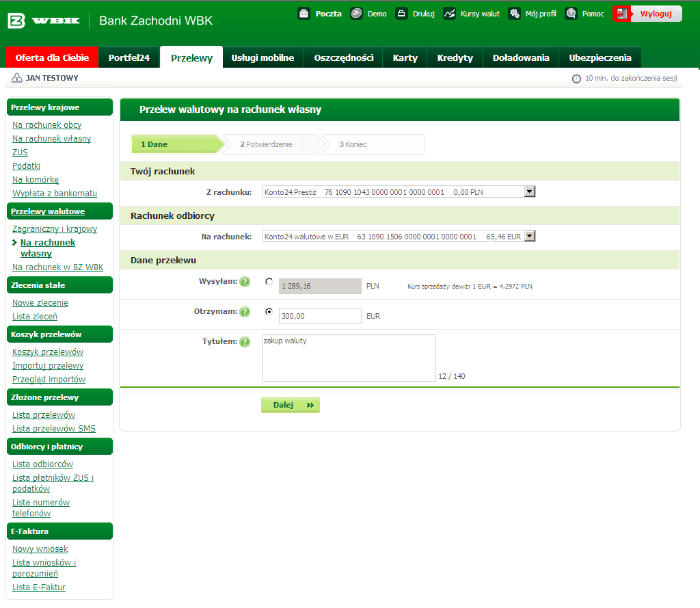The width and height of the screenshot is (700, 608).
Task: Open the Zagraniczny i krajowy link
Action: [55, 229]
